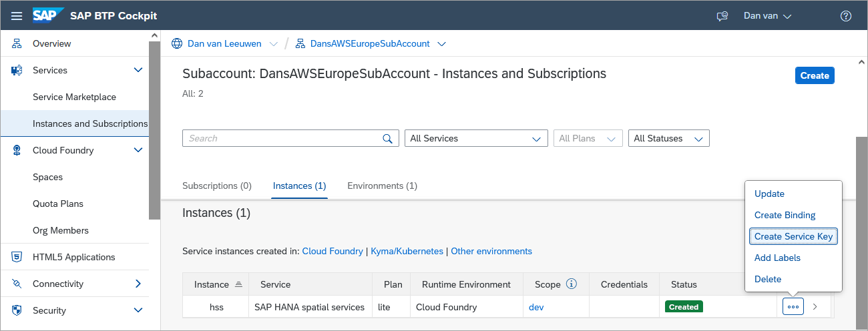Open the Cloud Foundry environment link
Image resolution: width=868 pixels, height=331 pixels.
coord(333,251)
